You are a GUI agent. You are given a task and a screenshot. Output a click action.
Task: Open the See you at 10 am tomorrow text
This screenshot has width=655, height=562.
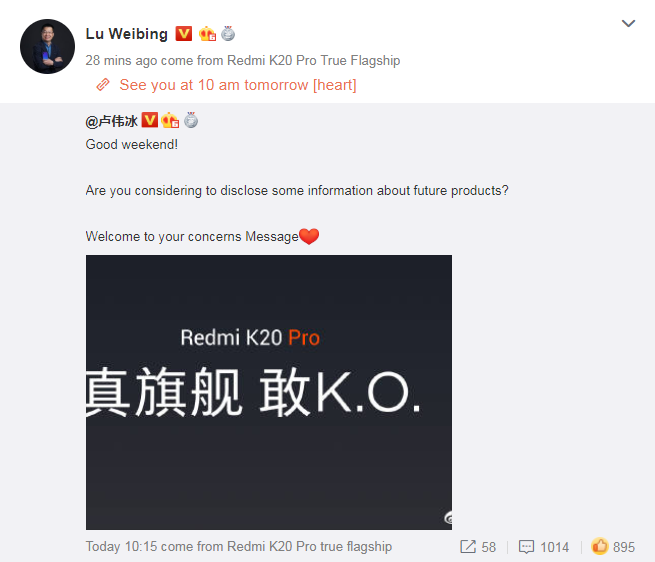click(x=238, y=85)
